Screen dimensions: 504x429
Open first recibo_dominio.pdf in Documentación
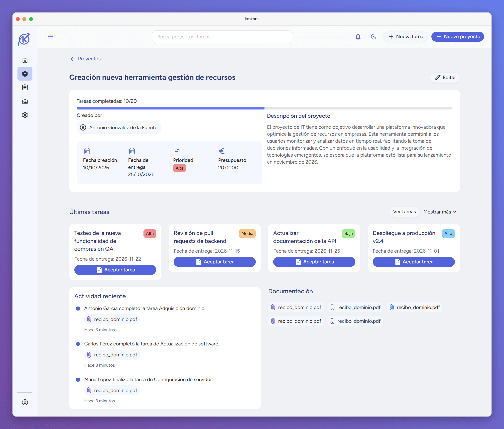click(296, 307)
